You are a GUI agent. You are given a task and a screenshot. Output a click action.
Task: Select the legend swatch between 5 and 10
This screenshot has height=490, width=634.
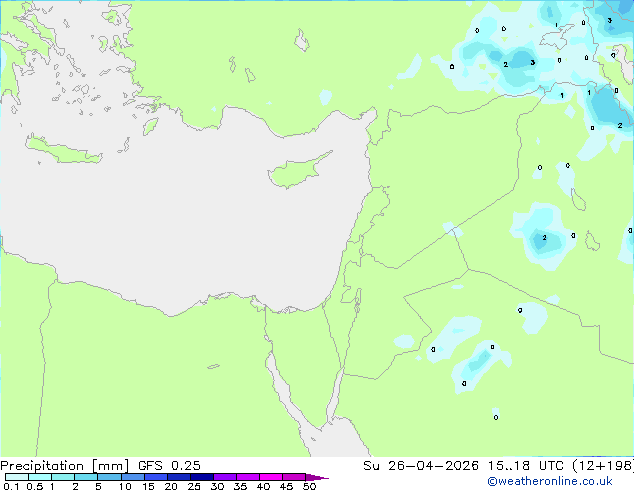(x=109, y=477)
